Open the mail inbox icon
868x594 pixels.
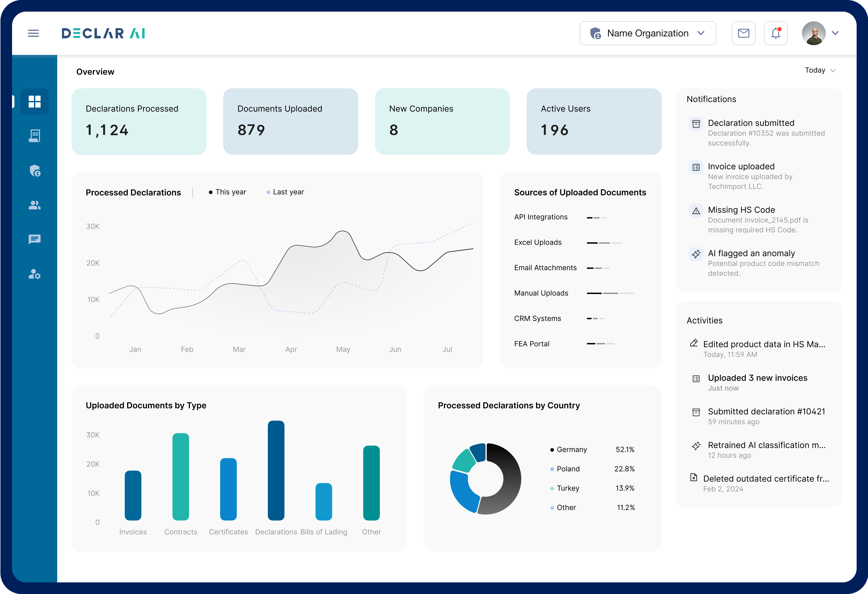[x=743, y=33]
